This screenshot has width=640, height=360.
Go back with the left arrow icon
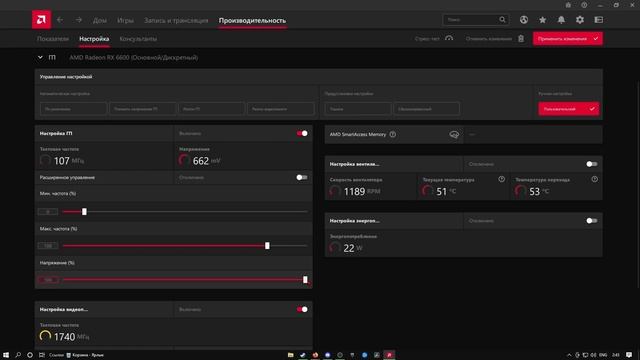[x=60, y=20]
